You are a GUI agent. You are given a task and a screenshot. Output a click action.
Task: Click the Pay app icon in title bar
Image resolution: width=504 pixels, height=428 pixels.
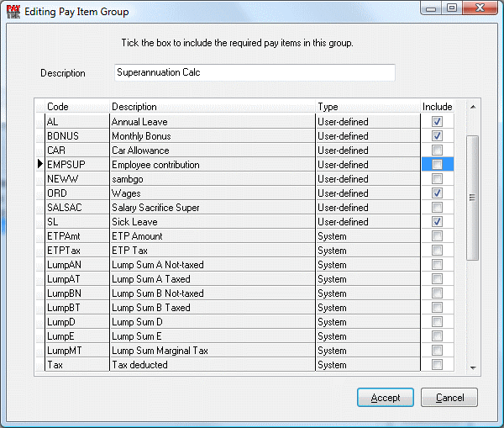13,12
